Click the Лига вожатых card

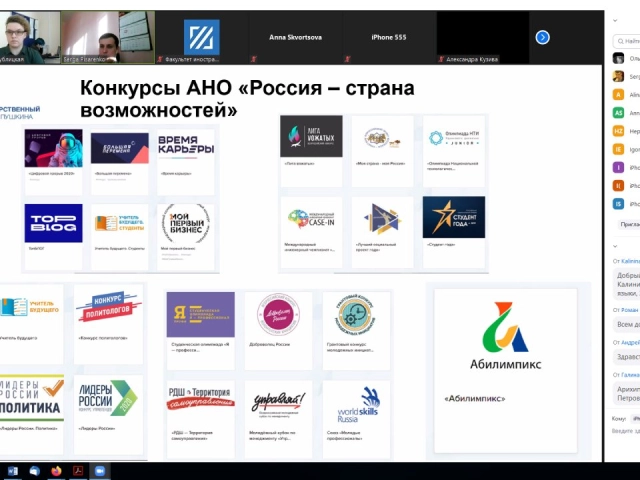click(311, 151)
